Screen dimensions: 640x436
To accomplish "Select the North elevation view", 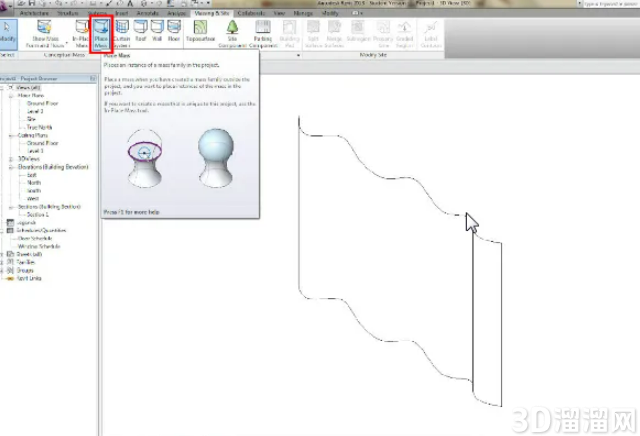I will pos(34,182).
